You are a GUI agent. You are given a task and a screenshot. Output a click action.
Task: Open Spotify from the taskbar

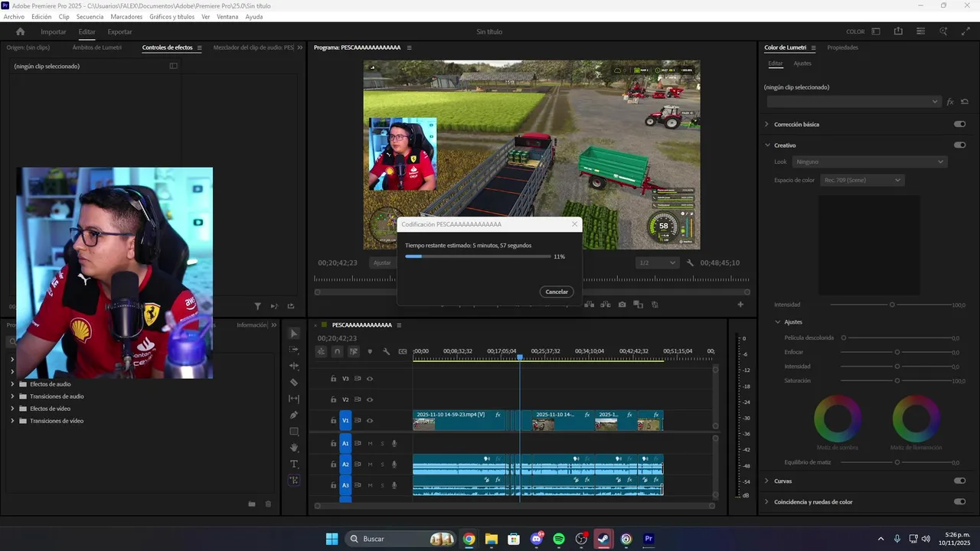(559, 539)
